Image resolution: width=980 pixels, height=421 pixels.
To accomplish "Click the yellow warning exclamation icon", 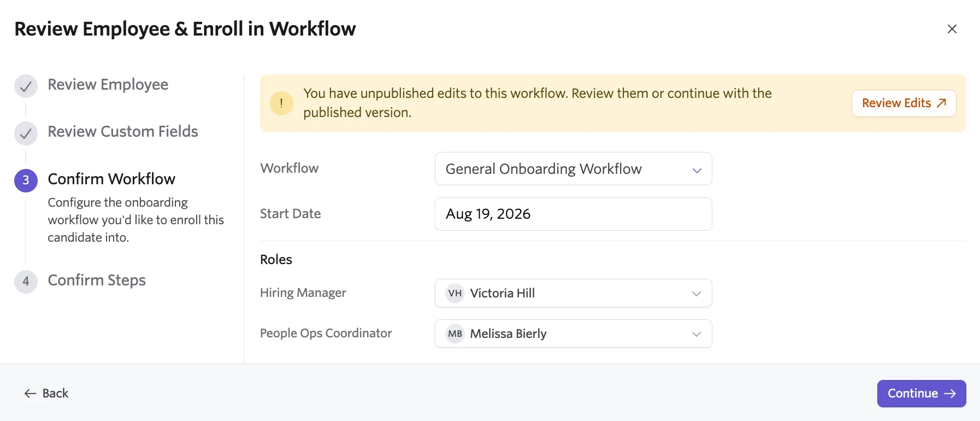I will tap(281, 103).
